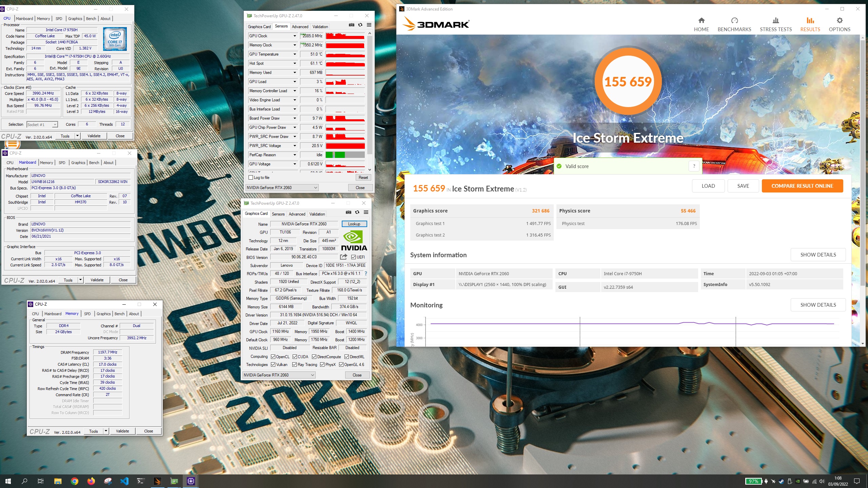Toggle DirectML checkbox in GPU-Z

coord(347,357)
